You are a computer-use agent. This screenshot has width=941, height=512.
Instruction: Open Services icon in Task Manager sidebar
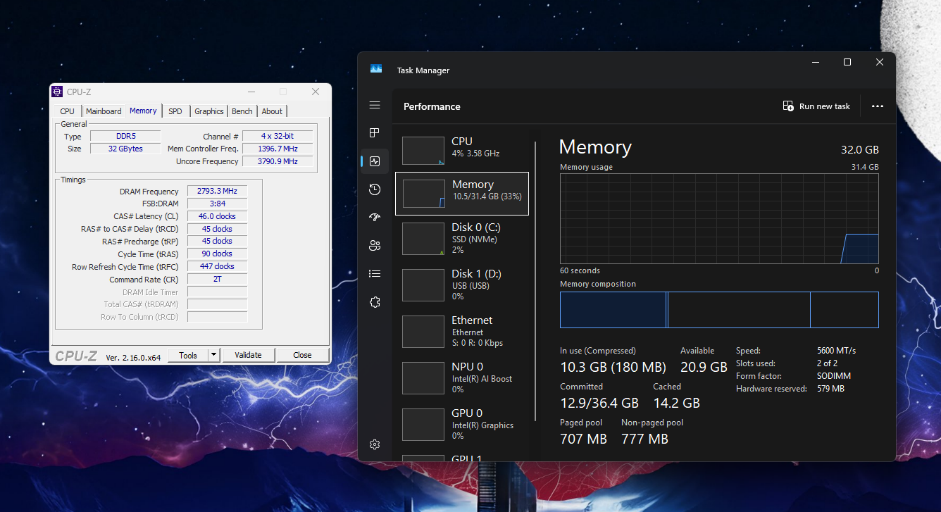click(374, 302)
